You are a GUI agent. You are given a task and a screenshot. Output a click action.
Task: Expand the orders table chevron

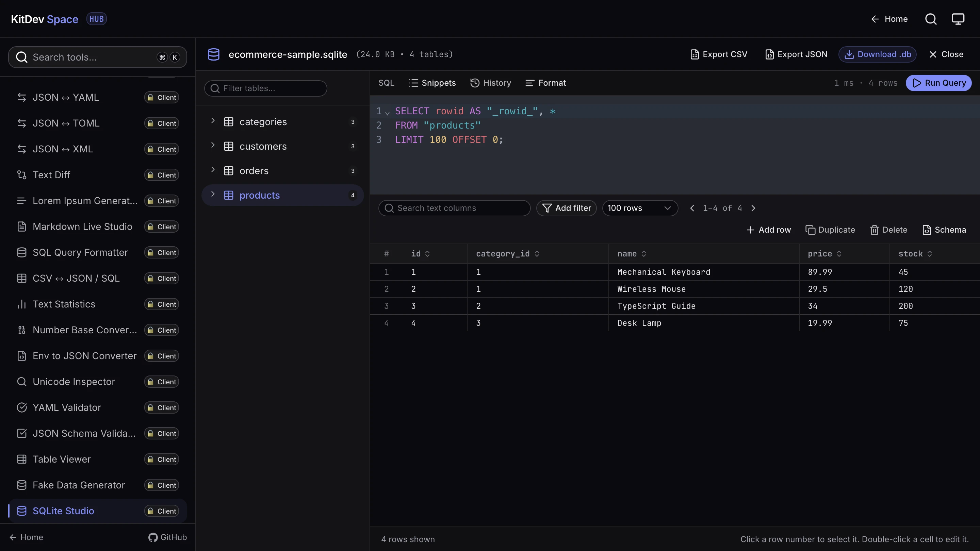point(213,170)
